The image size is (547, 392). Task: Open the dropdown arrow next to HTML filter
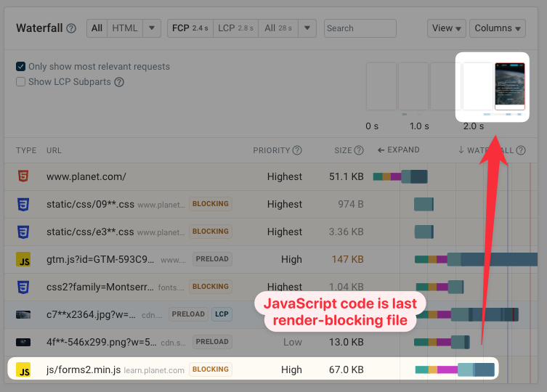tap(151, 28)
